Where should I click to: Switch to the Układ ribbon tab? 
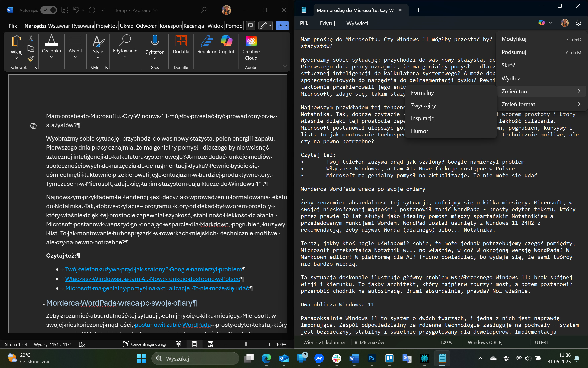coord(127,26)
